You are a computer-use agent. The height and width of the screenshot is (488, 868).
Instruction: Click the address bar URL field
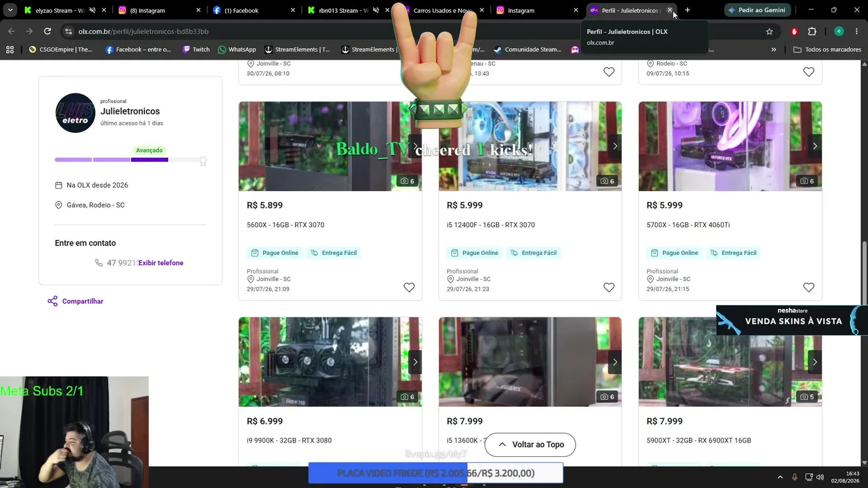pyautogui.click(x=407, y=31)
